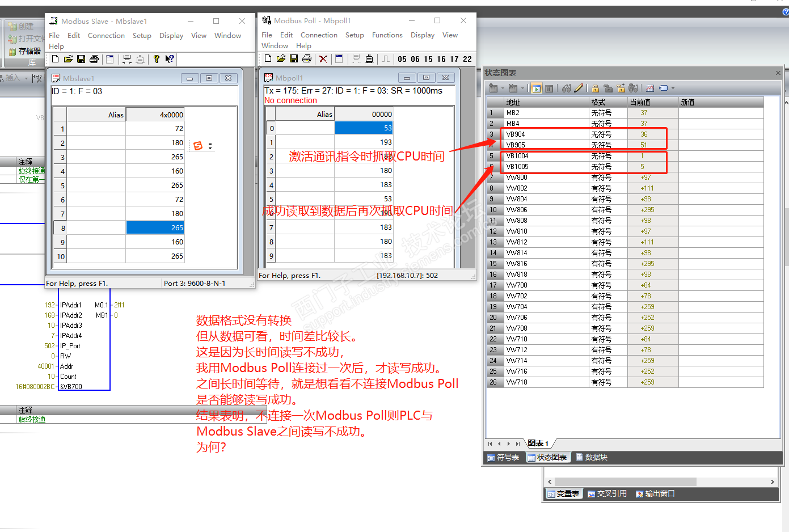
Task: Select the VW800 address cell
Action: (547, 178)
